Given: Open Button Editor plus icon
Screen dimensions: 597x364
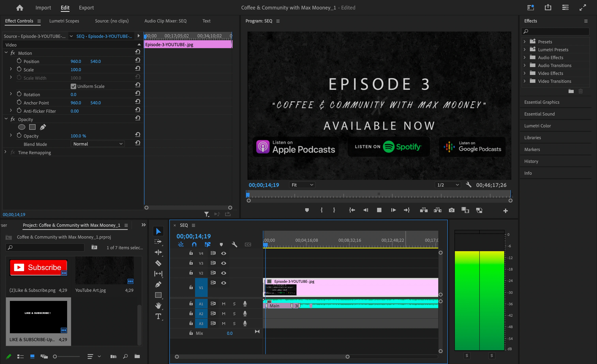Looking at the screenshot, I should pos(505,211).
